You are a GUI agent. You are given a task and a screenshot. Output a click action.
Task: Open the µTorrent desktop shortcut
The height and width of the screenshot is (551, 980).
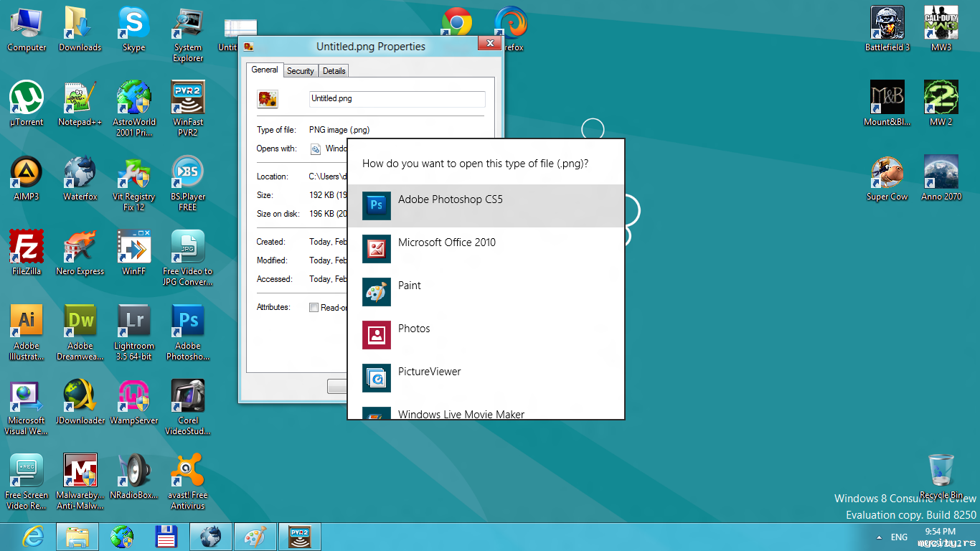(27, 98)
